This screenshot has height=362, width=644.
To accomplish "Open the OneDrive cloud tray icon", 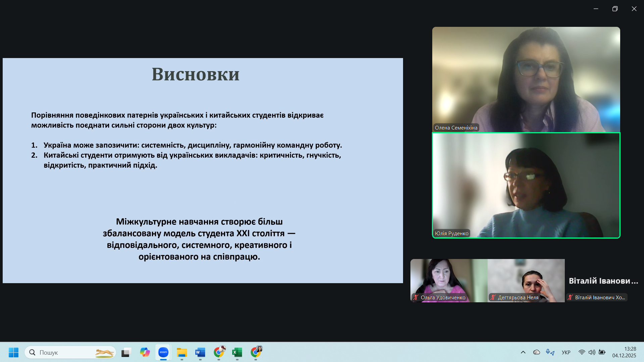I will [x=537, y=352].
